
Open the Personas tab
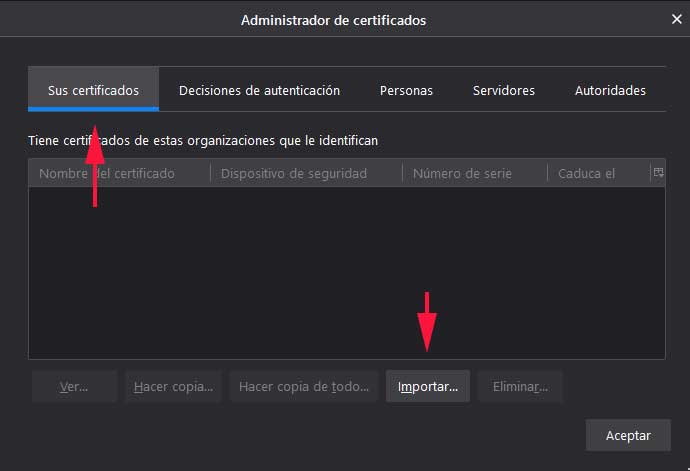(x=406, y=90)
